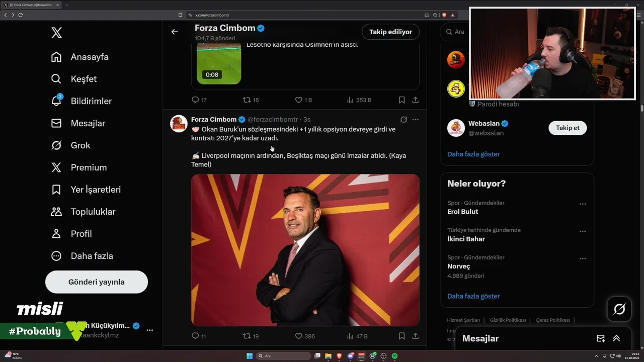Open Spotify from taskbar
This screenshot has width=644, height=362.
[x=394, y=356]
